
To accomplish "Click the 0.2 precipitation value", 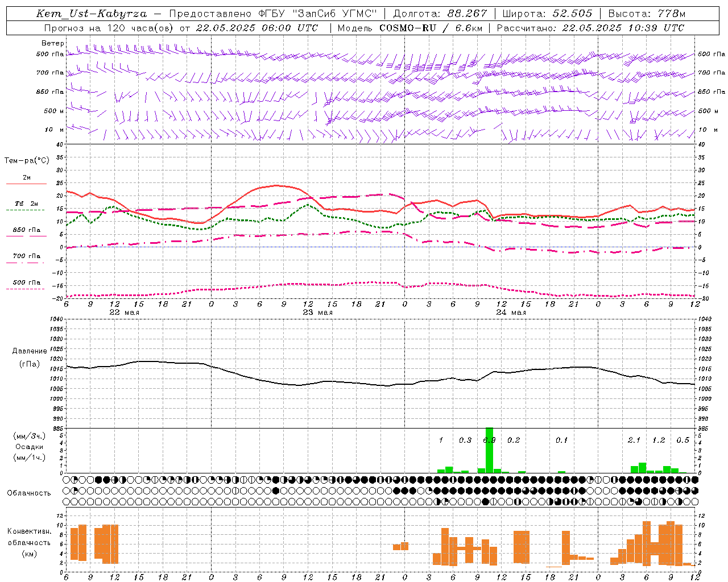I will click(x=514, y=440).
